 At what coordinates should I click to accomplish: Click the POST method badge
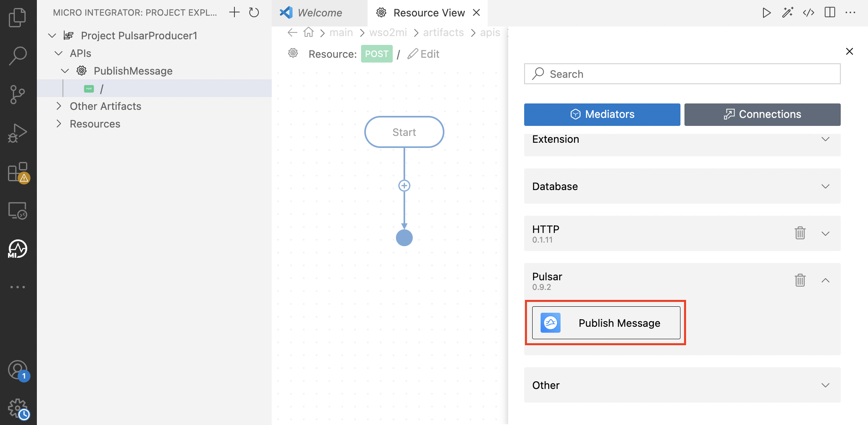377,54
